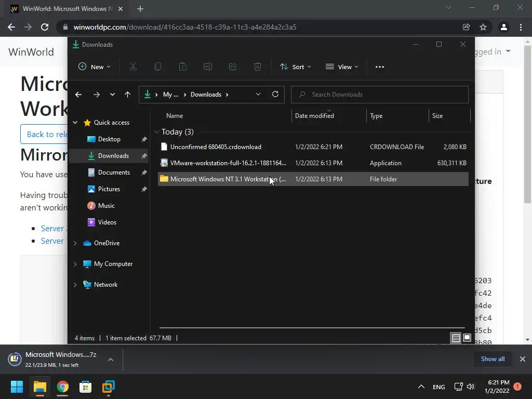Click Downloads breadcrumb in address bar
532x399 pixels.
(x=206, y=95)
